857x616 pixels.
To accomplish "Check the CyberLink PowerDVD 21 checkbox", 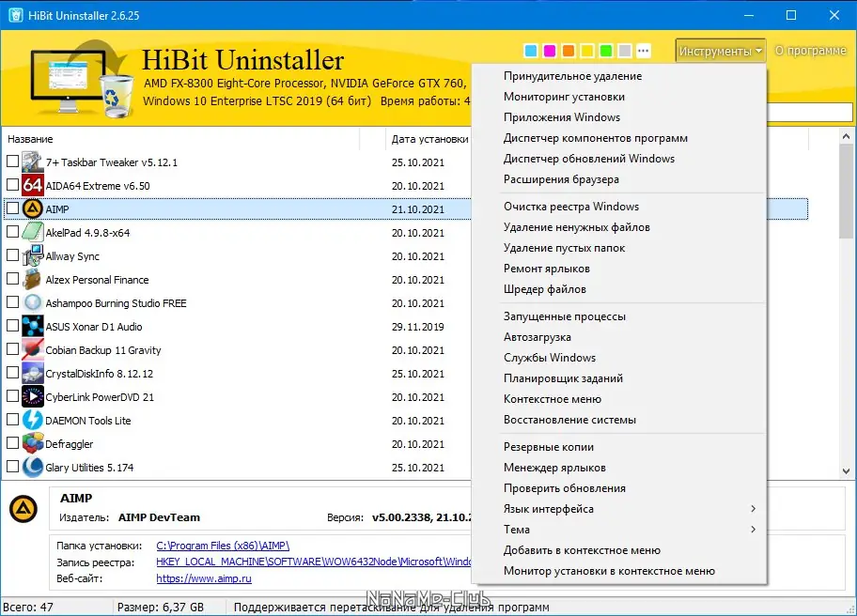I will [12, 396].
